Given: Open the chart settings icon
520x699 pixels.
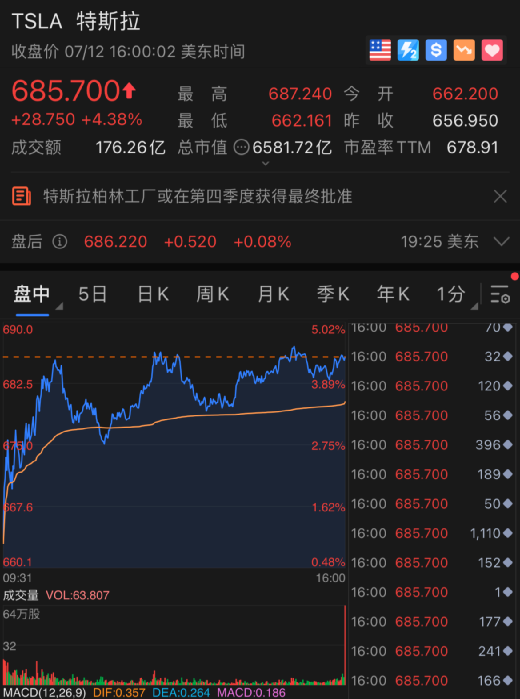Looking at the screenshot, I should point(500,295).
